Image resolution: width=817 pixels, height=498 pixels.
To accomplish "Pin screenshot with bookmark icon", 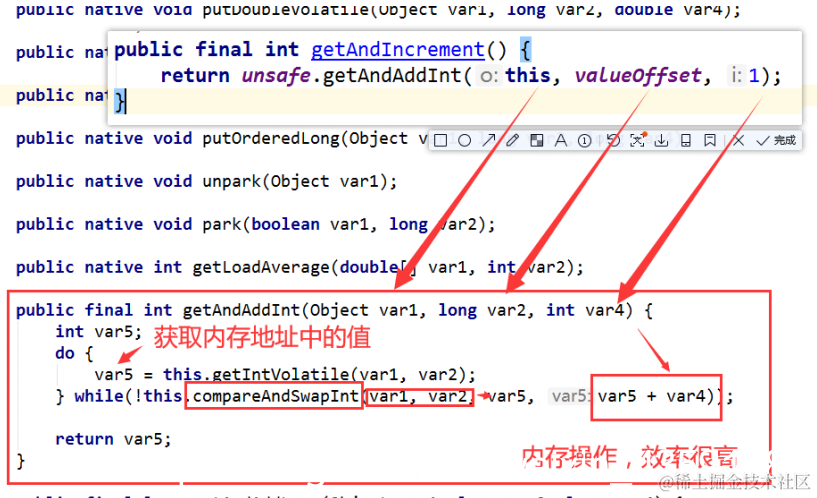I will click(x=710, y=140).
